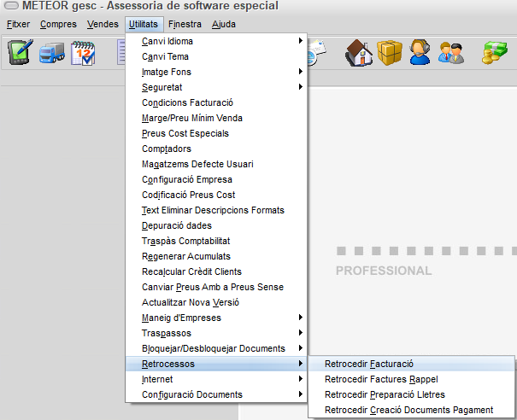The height and width of the screenshot is (420, 517).
Task: Open the Compres menu
Action: [58, 25]
